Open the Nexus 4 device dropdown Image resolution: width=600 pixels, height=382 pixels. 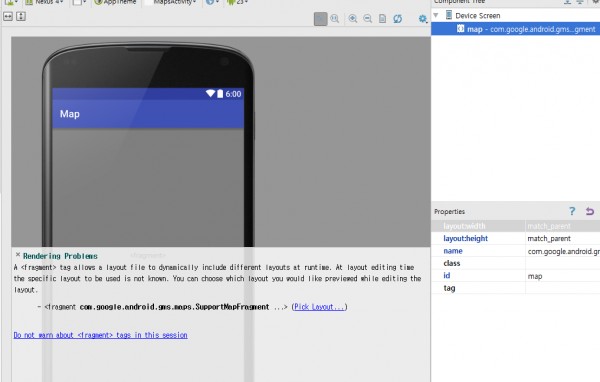click(x=44, y=2)
